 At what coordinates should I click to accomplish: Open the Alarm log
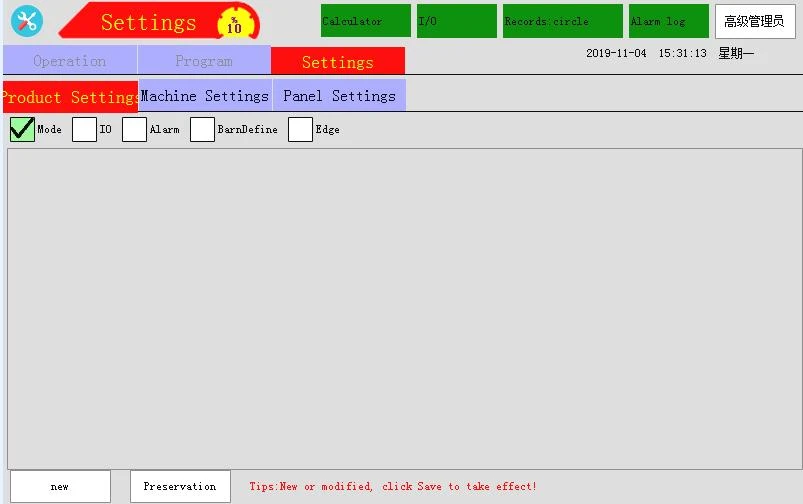pos(669,21)
